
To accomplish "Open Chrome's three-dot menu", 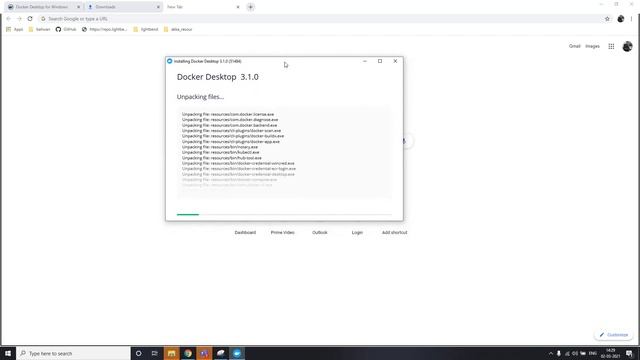I will point(631,19).
